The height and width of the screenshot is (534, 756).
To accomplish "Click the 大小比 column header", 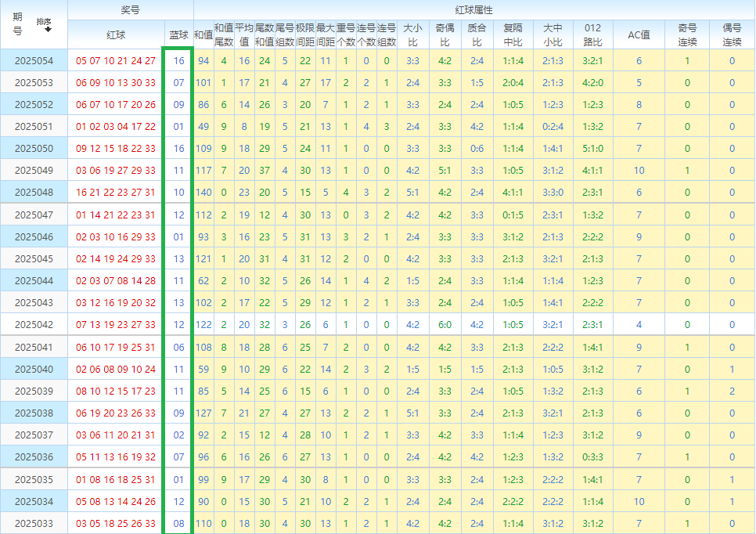I will pyautogui.click(x=412, y=34).
